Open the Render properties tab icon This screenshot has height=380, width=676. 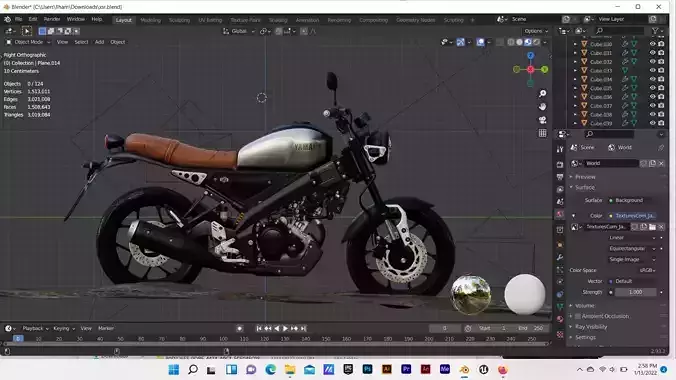560,165
